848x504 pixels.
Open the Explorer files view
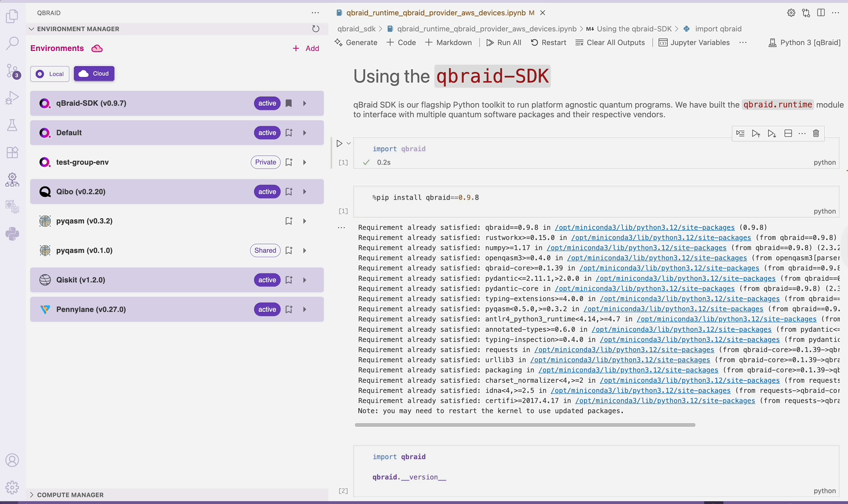(12, 17)
